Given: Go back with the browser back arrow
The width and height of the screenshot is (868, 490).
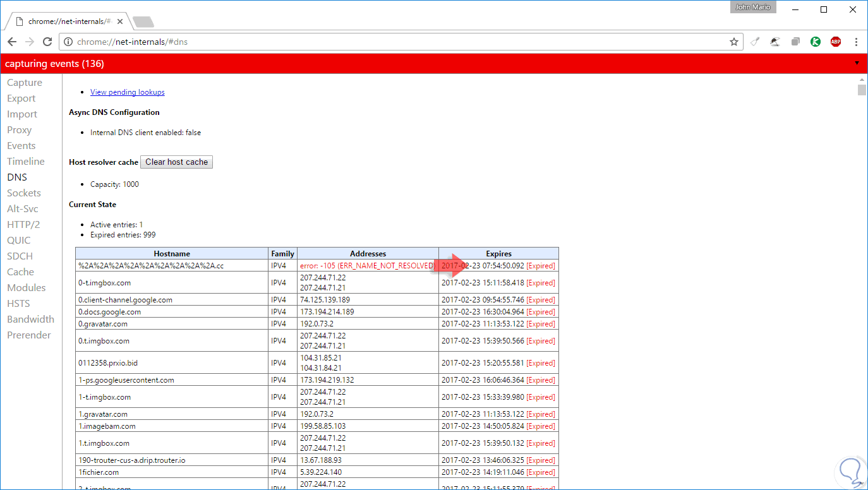Looking at the screenshot, I should pos(12,42).
